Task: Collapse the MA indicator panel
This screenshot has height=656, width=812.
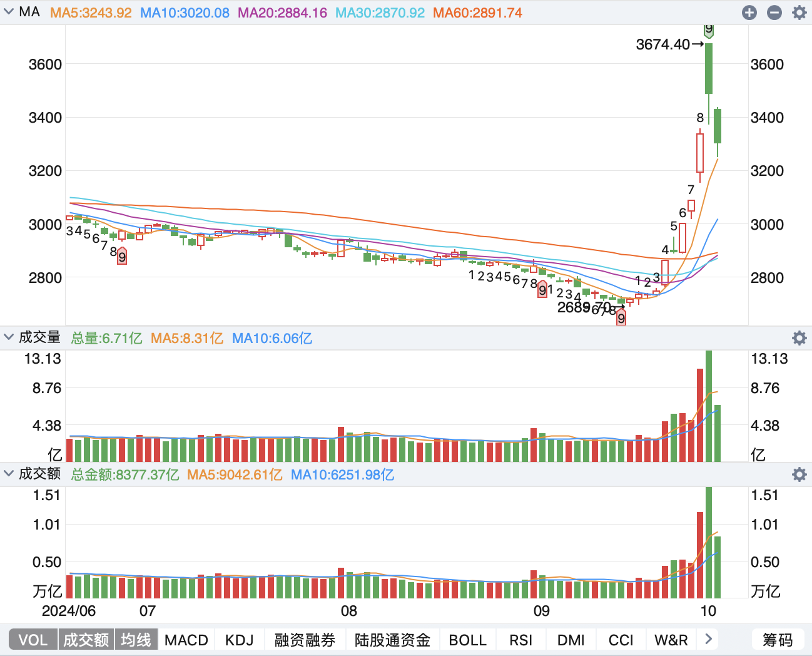Action: click(x=8, y=11)
